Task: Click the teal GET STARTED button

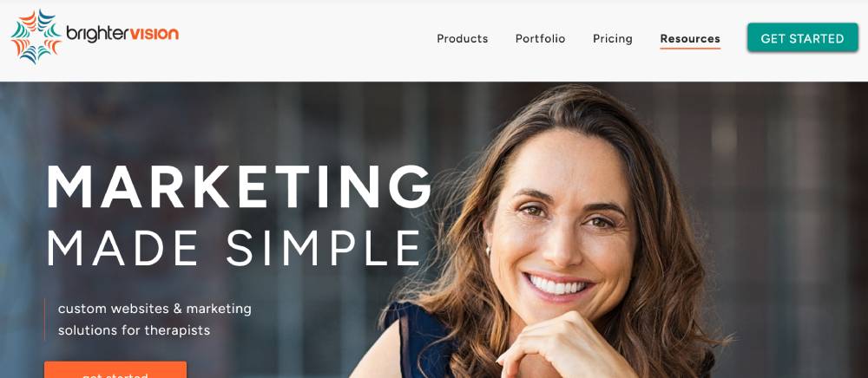Action: coord(802,38)
